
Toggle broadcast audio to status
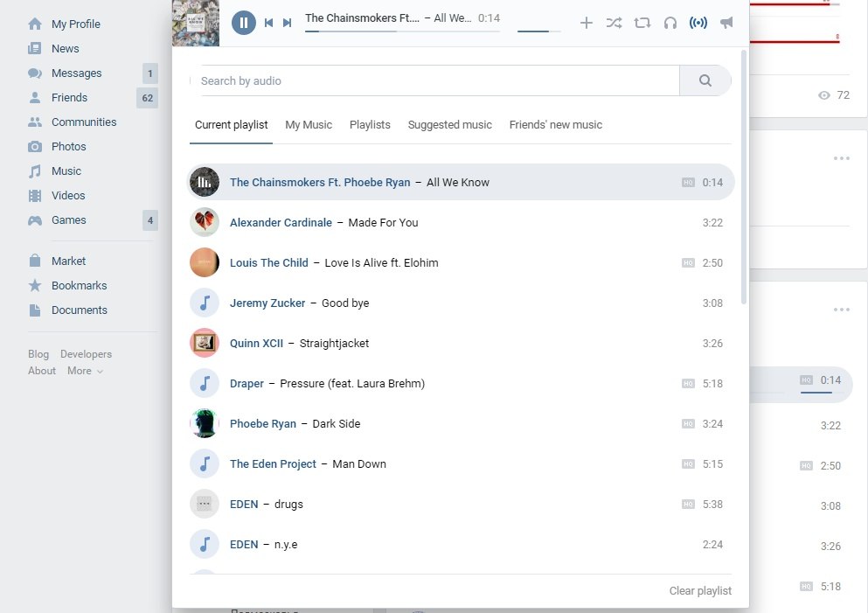pos(698,23)
